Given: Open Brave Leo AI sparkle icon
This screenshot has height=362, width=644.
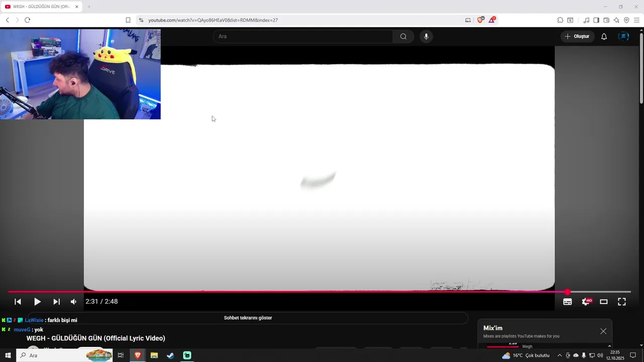Looking at the screenshot, I should [x=616, y=20].
